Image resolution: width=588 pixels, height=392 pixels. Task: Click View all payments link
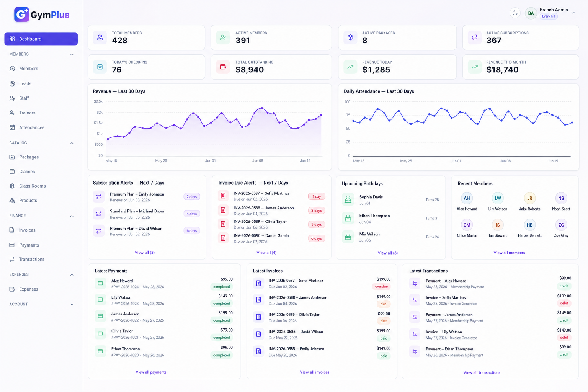(x=151, y=372)
